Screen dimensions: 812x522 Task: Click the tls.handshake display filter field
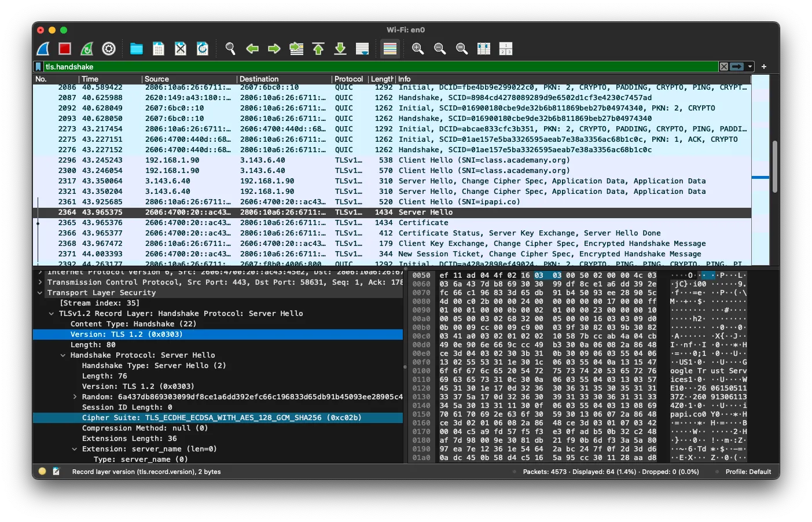[381, 67]
